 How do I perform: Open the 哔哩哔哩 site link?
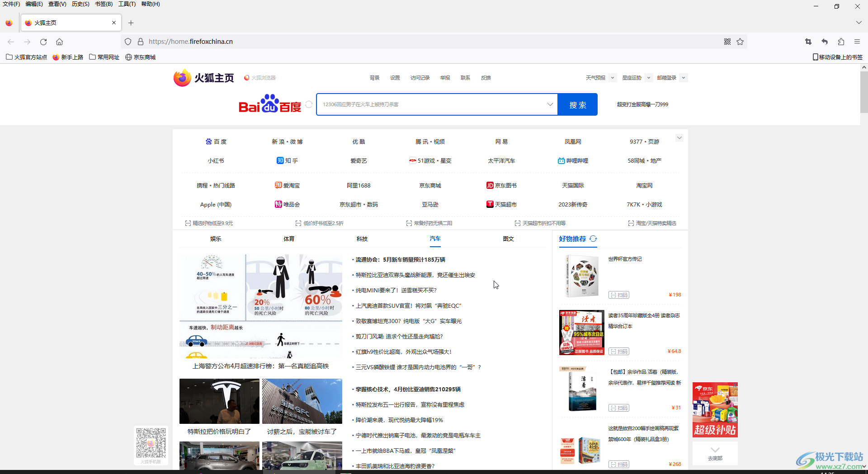573,160
